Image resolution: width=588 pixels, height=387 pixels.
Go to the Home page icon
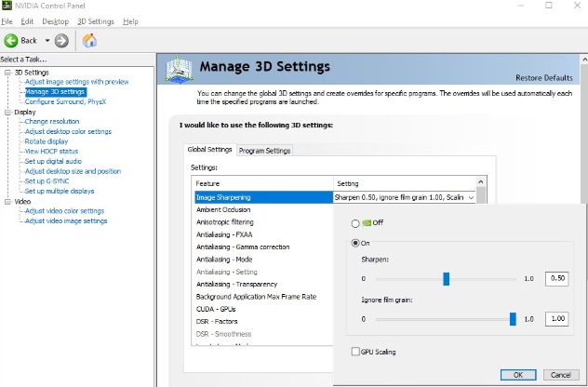89,40
